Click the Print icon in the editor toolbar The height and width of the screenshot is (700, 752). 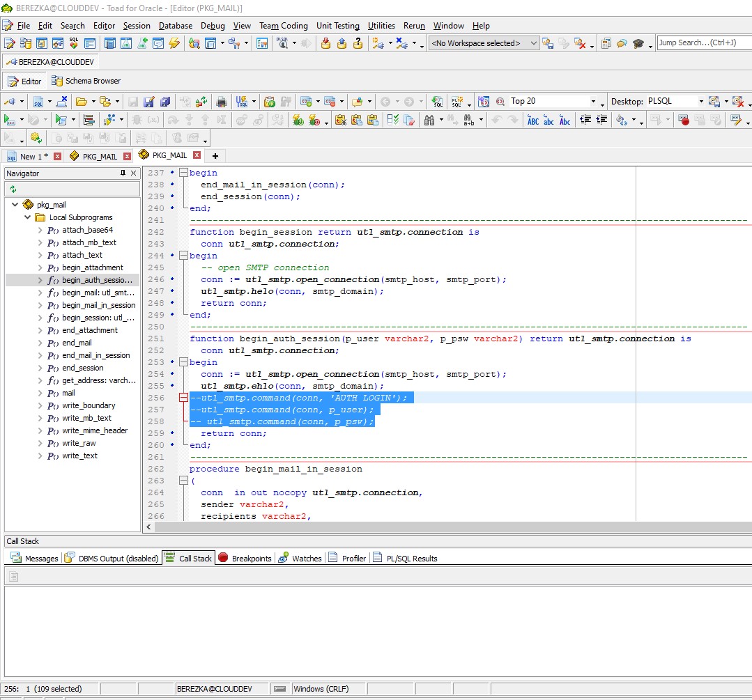pyautogui.click(x=221, y=102)
